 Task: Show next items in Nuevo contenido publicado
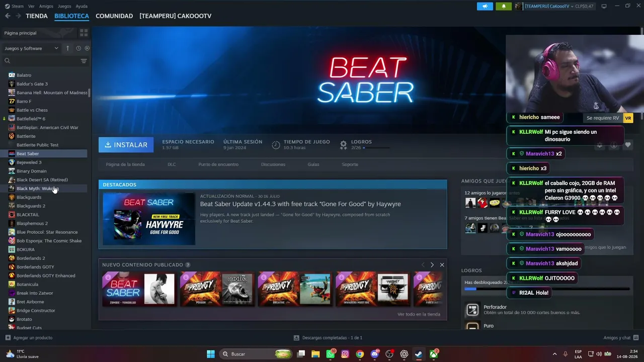432,265
